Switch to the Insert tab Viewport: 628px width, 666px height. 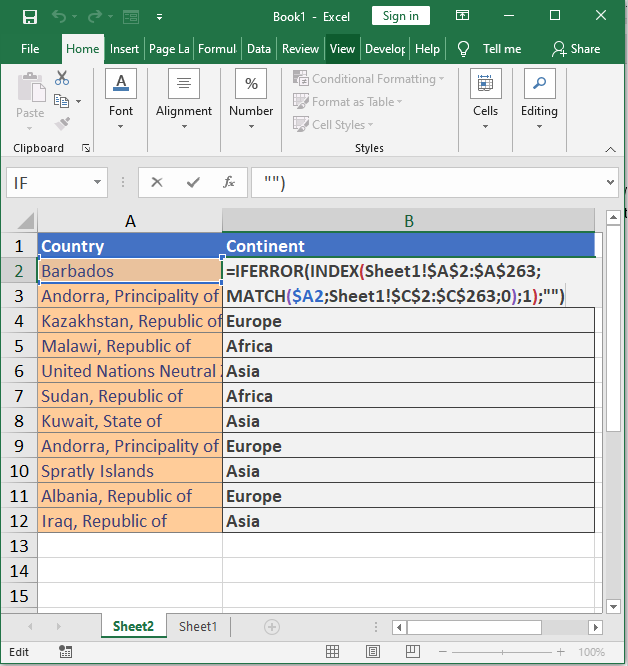[x=124, y=49]
